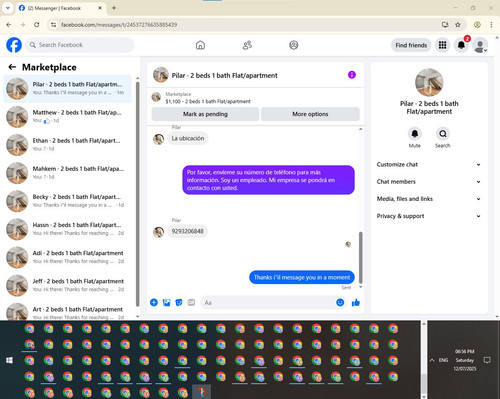
Task: Open the $1,100 Marketplace listing link
Action: [x=208, y=101]
